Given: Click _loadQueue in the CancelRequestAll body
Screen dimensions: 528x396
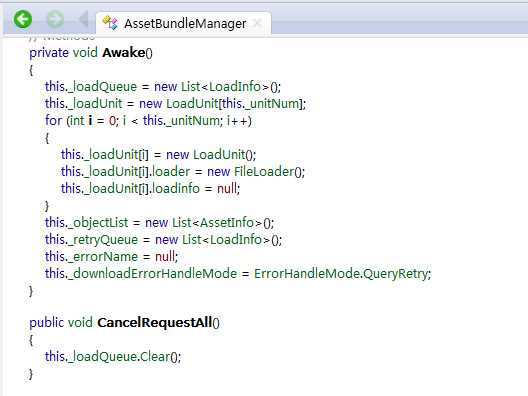Looking at the screenshot, I should pos(102,357).
